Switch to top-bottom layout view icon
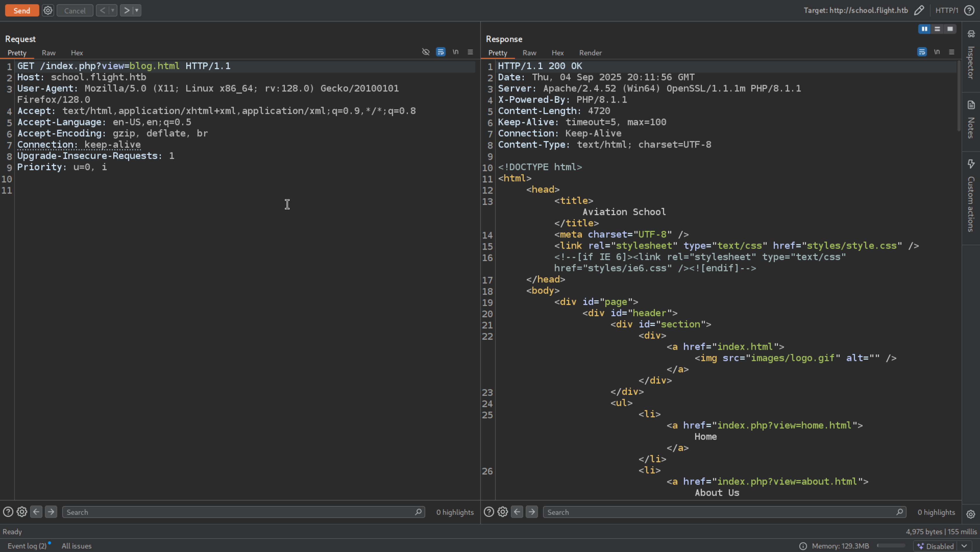 (937, 29)
